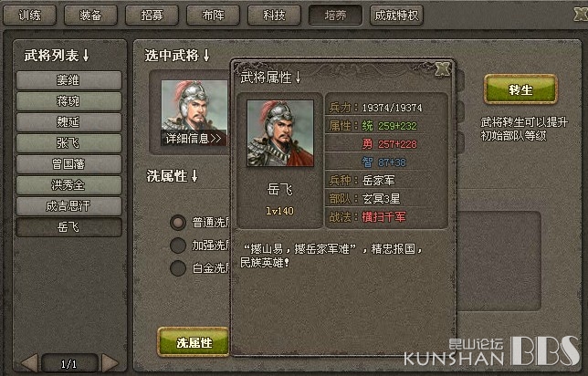Select 成吉思汗 from general list
This screenshot has width=588, height=376.
point(68,205)
